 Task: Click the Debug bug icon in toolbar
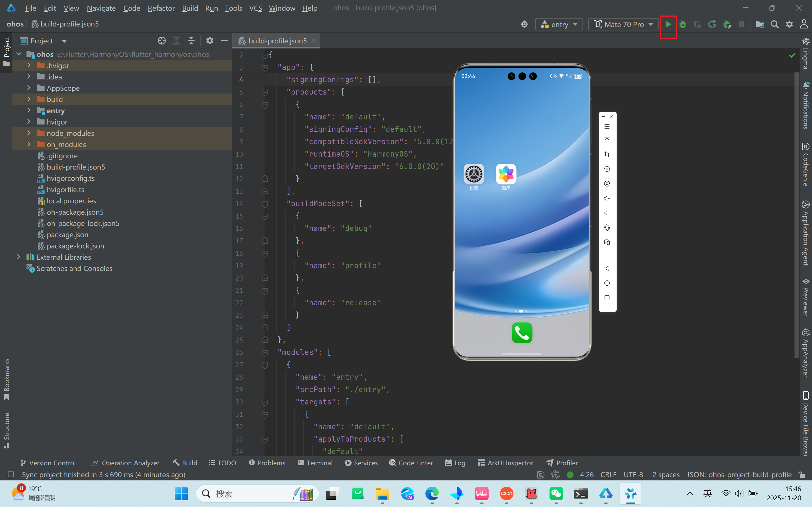coord(683,25)
